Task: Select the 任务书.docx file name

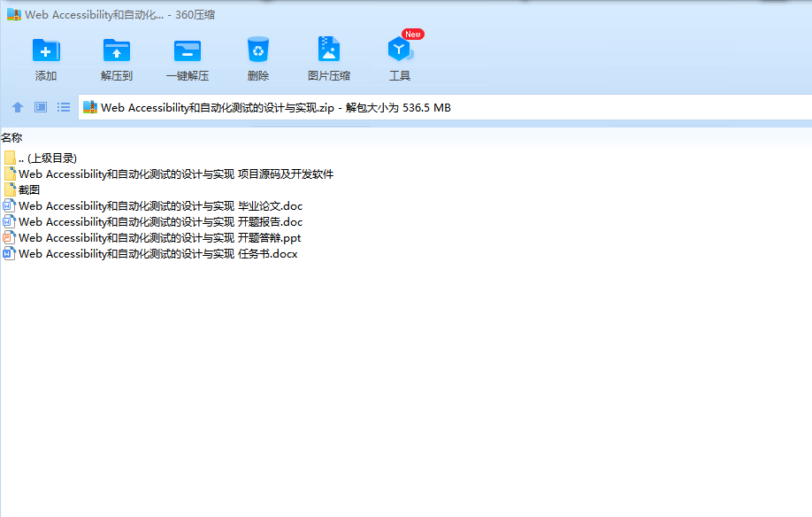Action: [x=158, y=254]
